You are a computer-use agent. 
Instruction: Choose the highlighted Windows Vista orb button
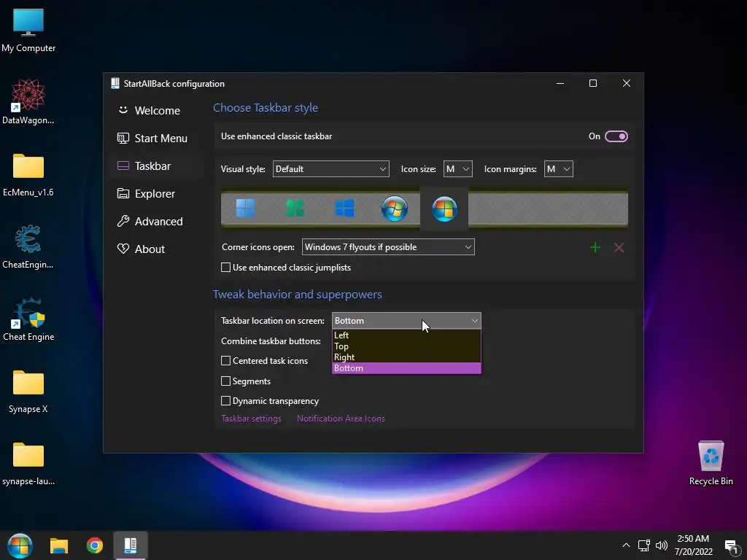point(444,209)
